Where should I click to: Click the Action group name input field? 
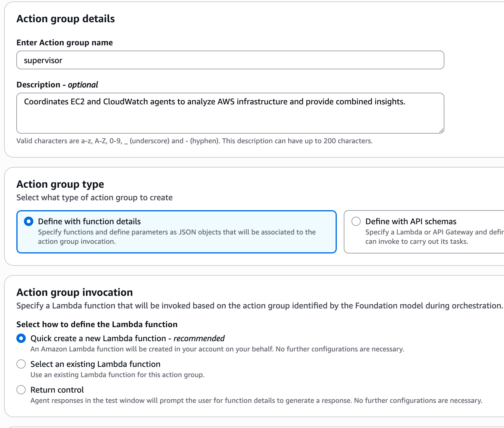pyautogui.click(x=230, y=60)
